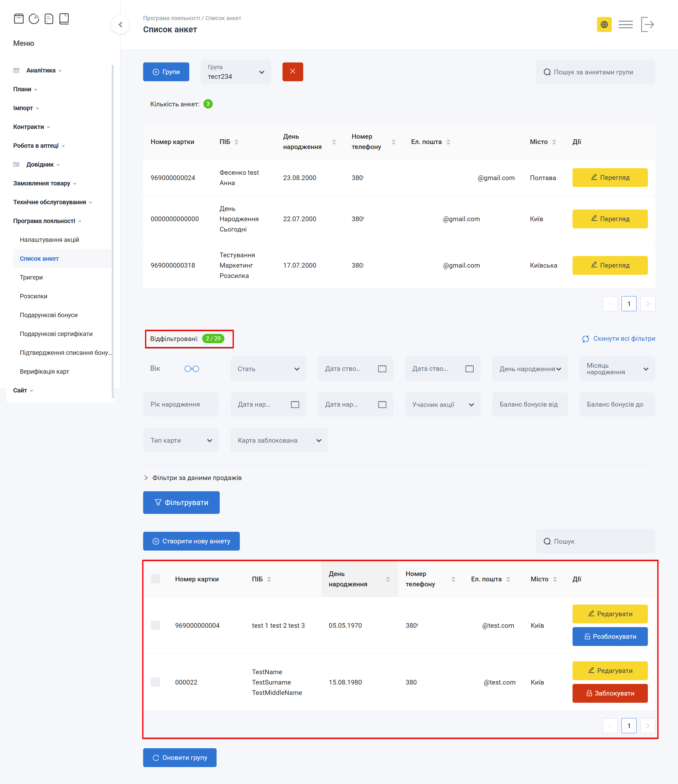Image resolution: width=678 pixels, height=784 pixels.
Task: Click the pie chart icon in sidebar
Action: pyautogui.click(x=34, y=19)
